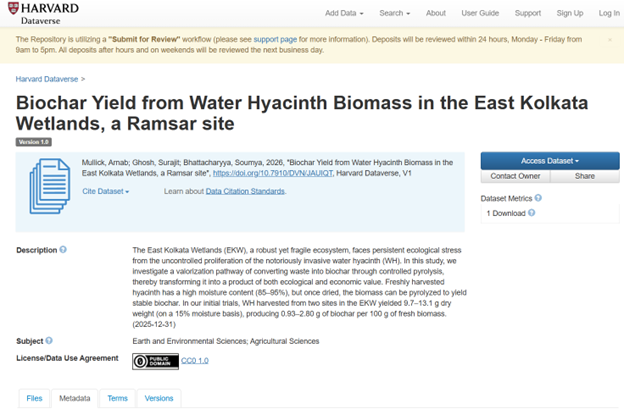Click the Dataset Metrics help icon
The image size is (624, 409).
[538, 198]
